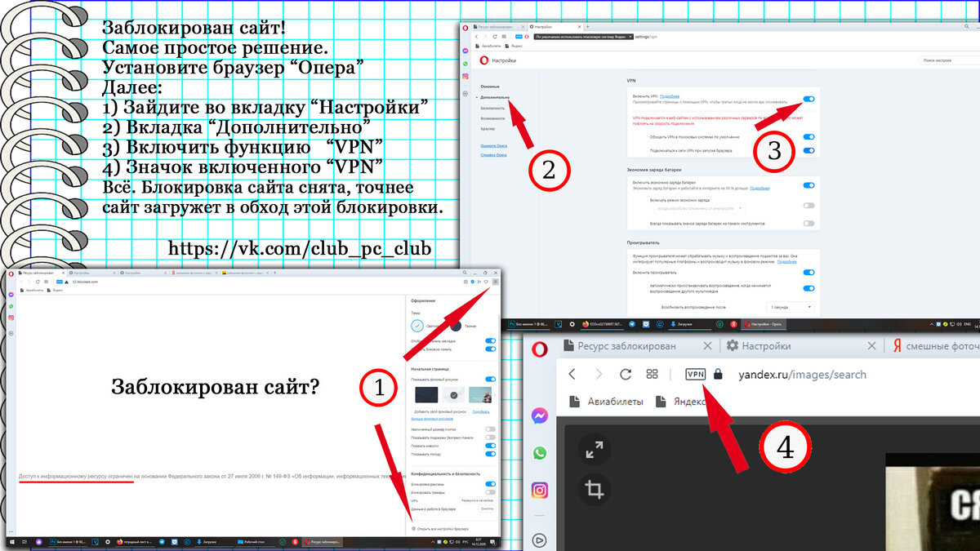Click the crop icon in the image viewer

594,490
